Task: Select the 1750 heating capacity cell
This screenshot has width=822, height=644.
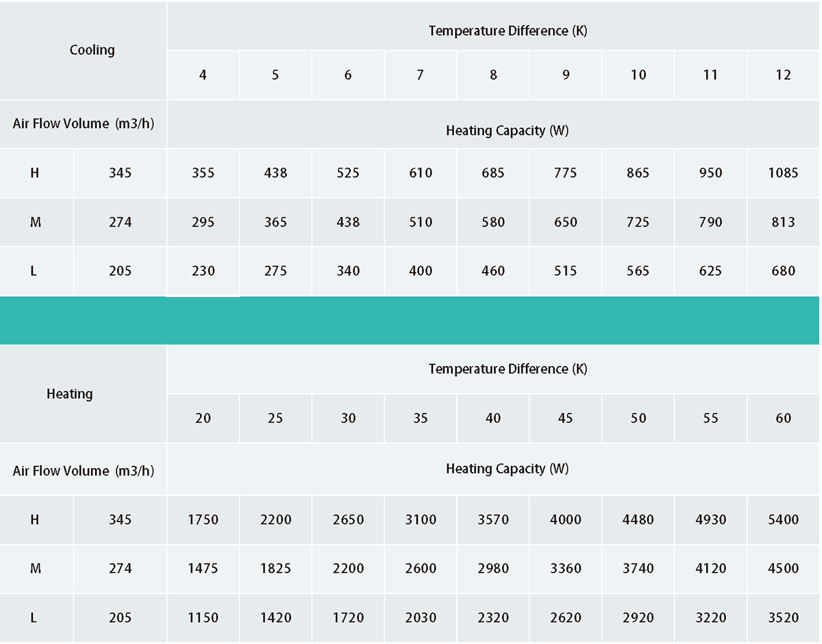Action: click(x=203, y=520)
